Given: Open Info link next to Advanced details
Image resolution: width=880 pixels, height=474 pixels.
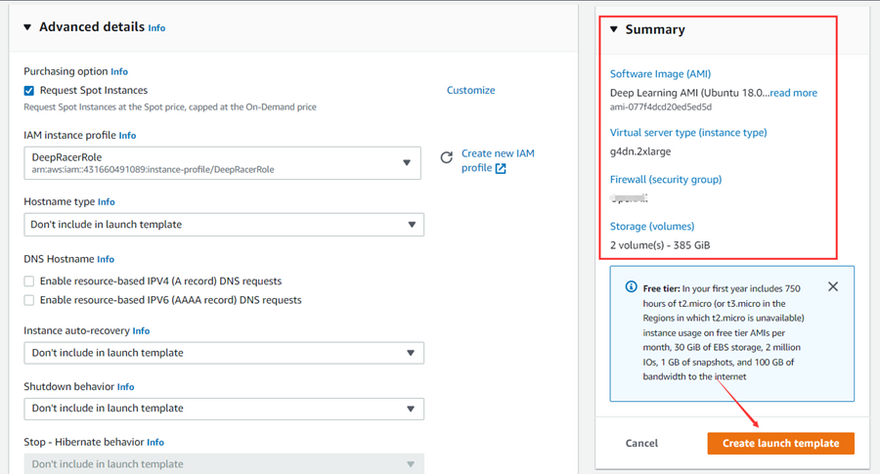Looking at the screenshot, I should 157,28.
